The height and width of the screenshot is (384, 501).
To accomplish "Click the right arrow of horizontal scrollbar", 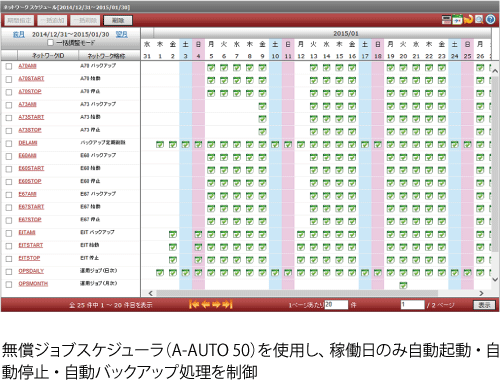I will (481, 293).
